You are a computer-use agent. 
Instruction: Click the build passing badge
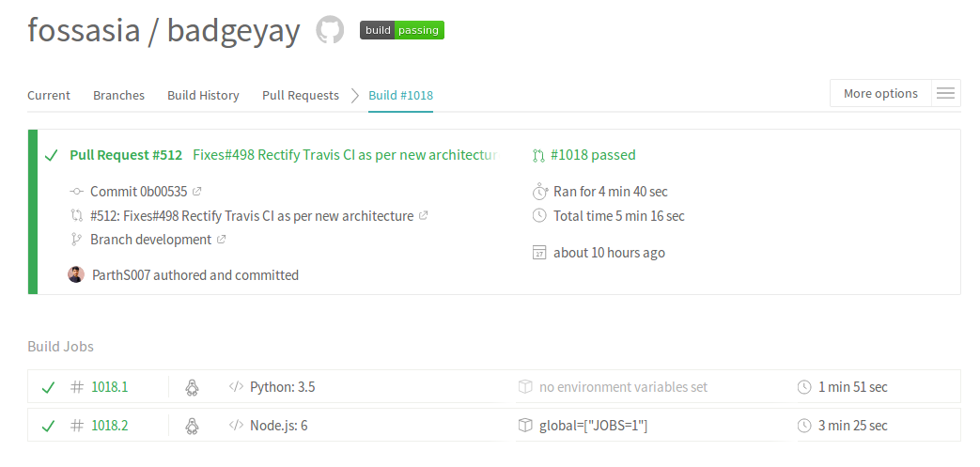[x=402, y=30]
